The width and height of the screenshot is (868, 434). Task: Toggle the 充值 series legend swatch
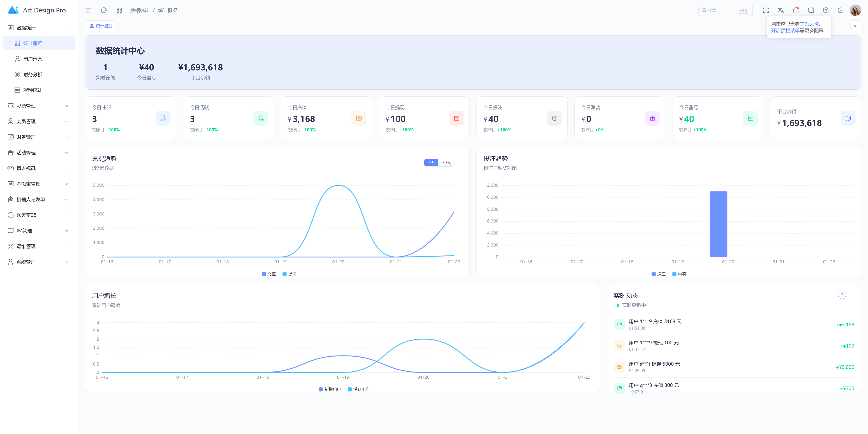pos(264,274)
